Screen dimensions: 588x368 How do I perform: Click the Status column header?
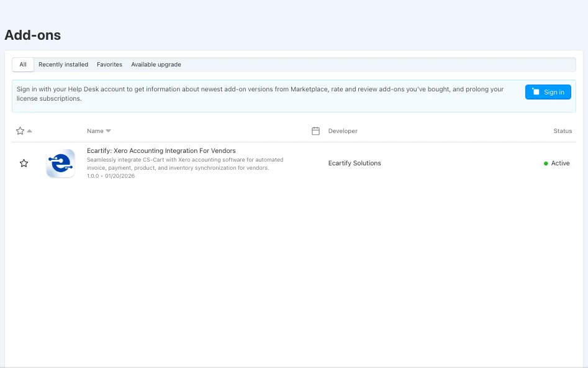click(563, 131)
